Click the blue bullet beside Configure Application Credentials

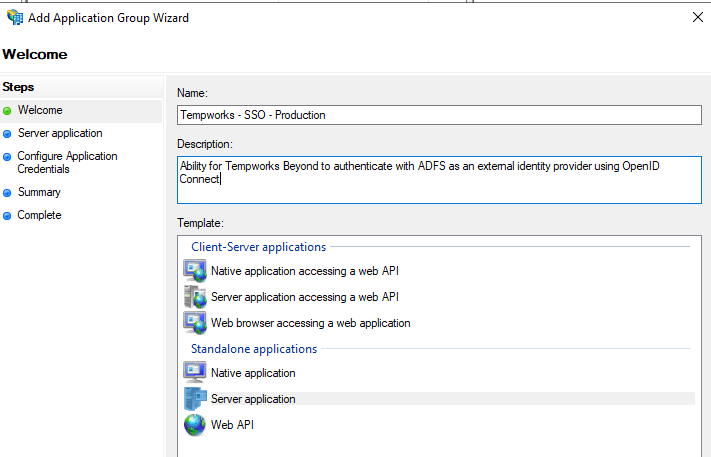pyautogui.click(x=7, y=157)
